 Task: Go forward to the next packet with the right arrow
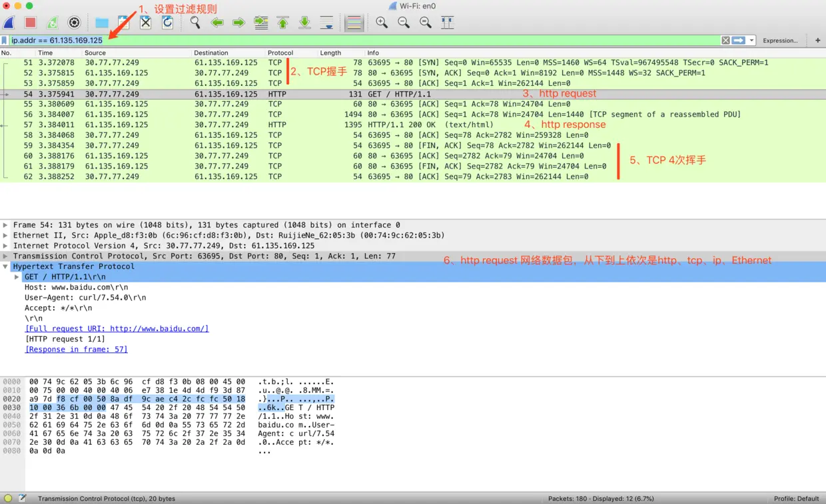[x=239, y=23]
